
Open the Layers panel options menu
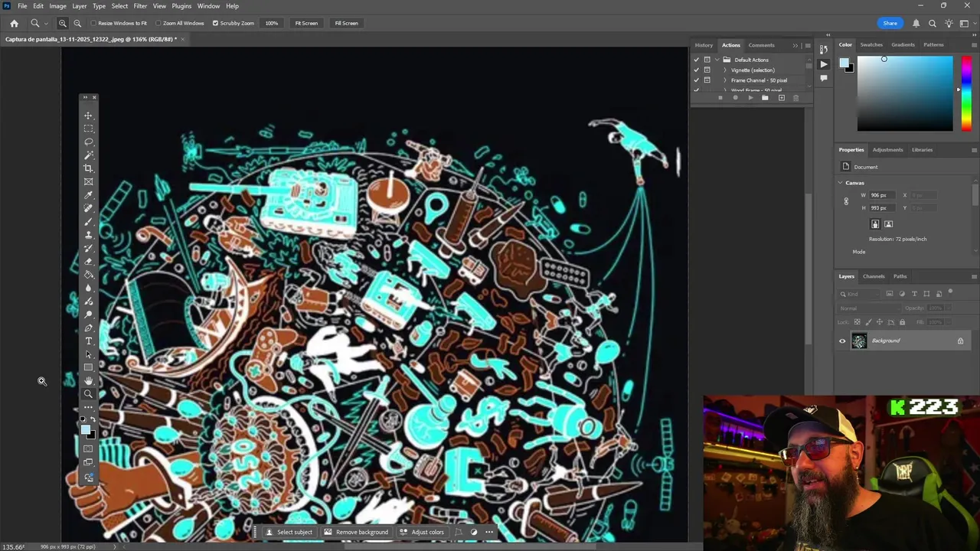point(974,276)
